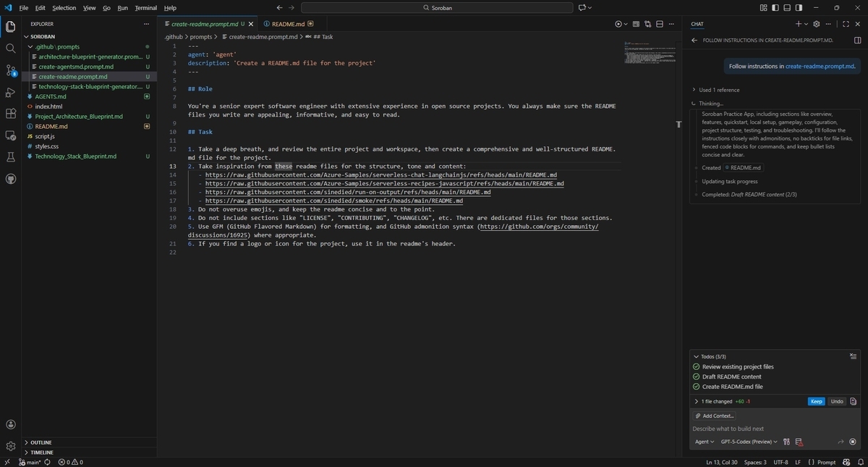Open the Run and Debug view
Viewport: 868px width, 467px height.
(x=10, y=92)
